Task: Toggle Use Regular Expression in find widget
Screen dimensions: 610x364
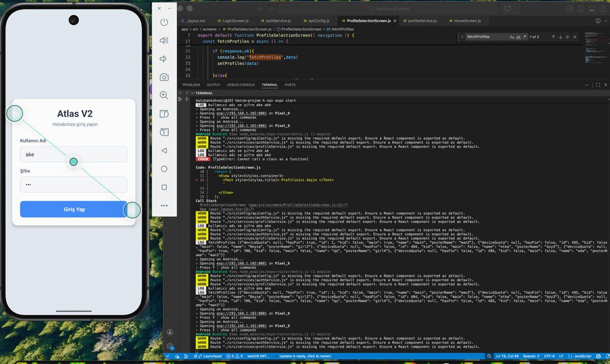Action: point(524,37)
